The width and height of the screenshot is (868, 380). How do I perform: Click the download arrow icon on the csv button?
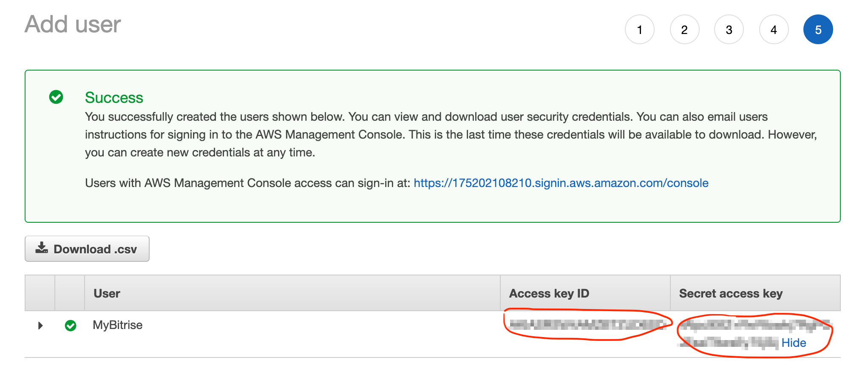tap(42, 248)
